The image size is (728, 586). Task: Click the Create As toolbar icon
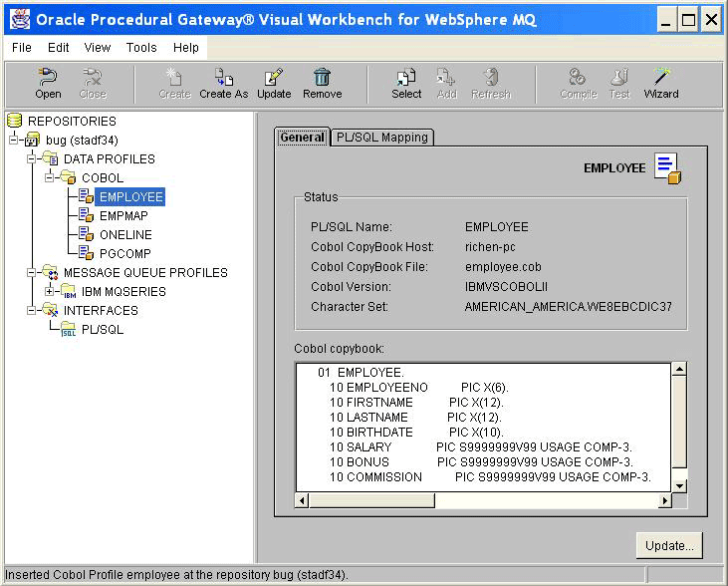point(224,78)
